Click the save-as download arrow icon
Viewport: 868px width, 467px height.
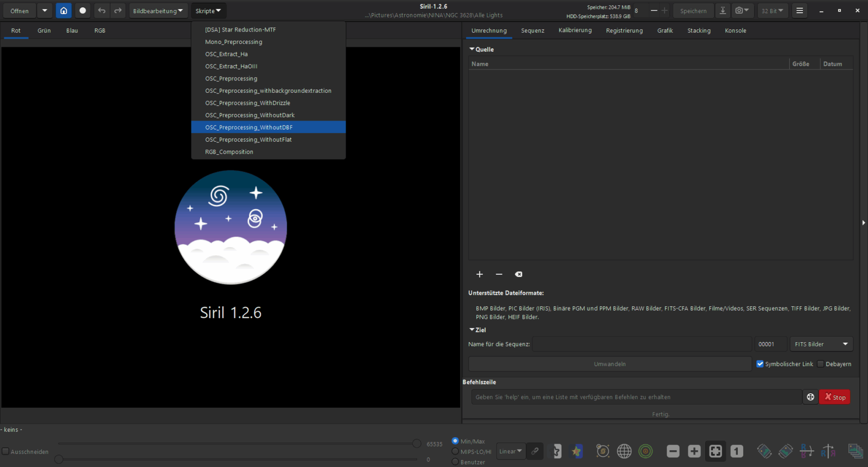(x=723, y=10)
